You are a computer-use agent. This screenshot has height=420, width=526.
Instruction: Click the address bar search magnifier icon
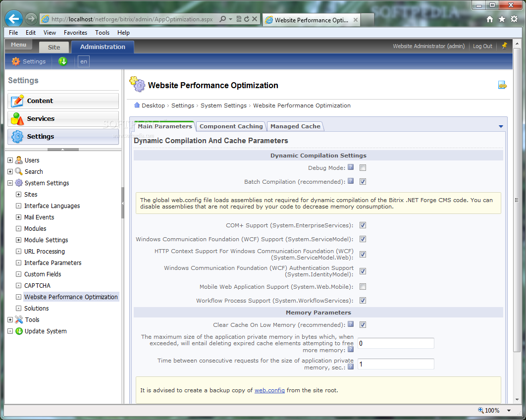[x=223, y=19]
